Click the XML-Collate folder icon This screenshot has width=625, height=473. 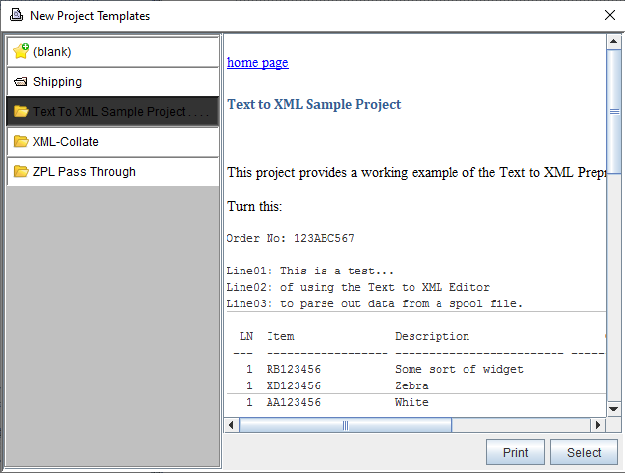[21, 141]
